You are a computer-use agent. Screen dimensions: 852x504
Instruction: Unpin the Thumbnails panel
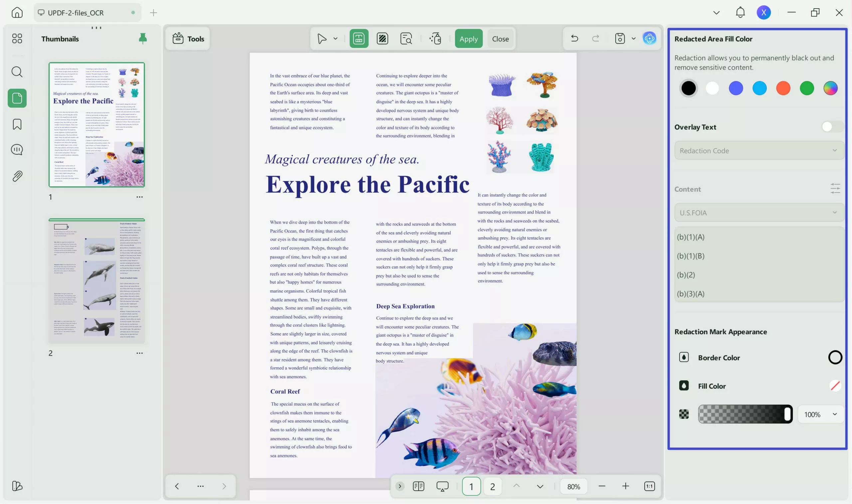[143, 39]
